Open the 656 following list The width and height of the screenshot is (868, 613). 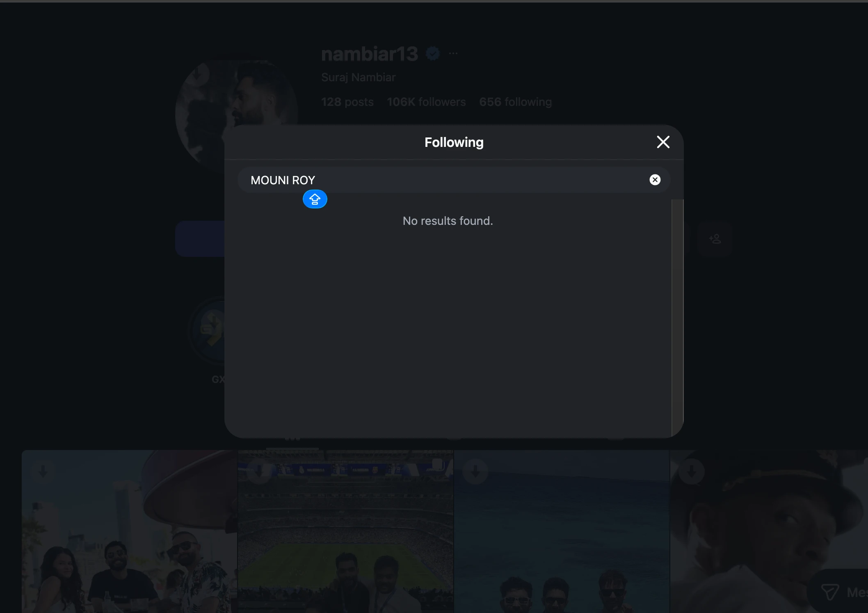tap(516, 102)
